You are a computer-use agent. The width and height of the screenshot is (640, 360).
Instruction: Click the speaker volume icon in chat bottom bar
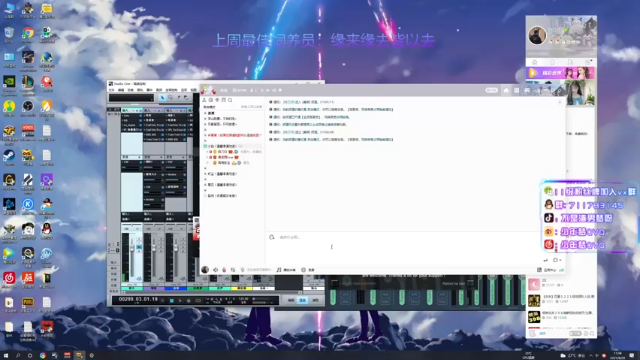[216, 270]
